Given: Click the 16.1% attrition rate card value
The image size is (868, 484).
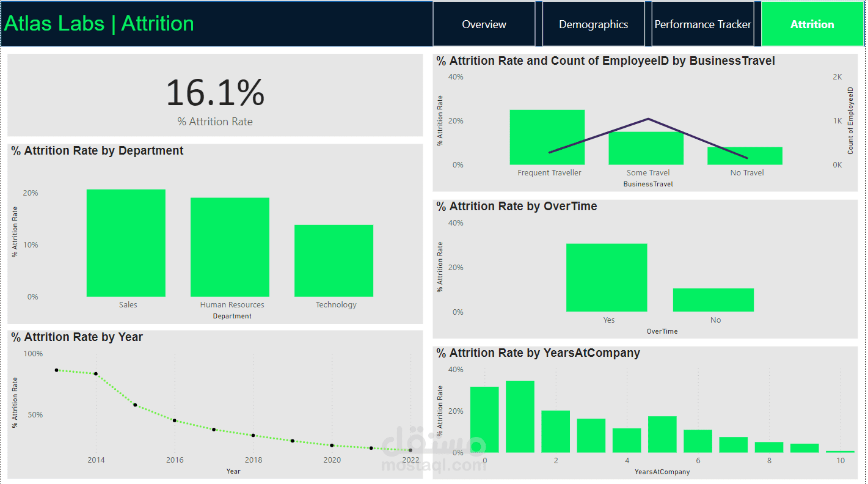Looking at the screenshot, I should pos(215,92).
